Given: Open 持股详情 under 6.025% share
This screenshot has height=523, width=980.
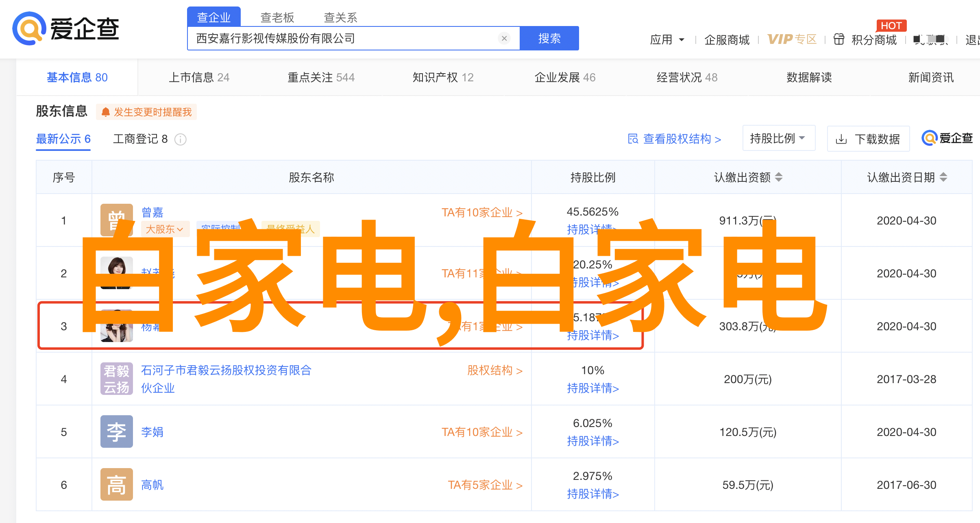Looking at the screenshot, I should (593, 441).
